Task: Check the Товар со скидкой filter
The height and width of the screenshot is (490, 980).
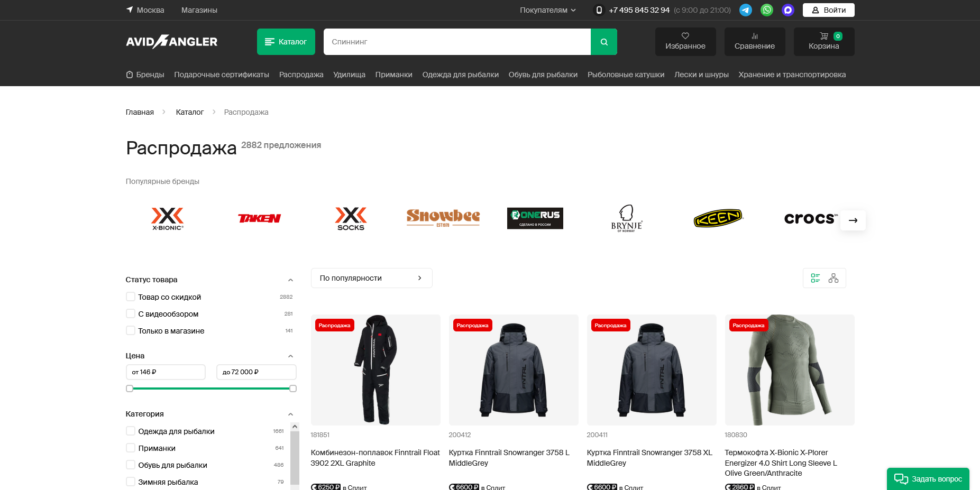Action: click(x=131, y=297)
